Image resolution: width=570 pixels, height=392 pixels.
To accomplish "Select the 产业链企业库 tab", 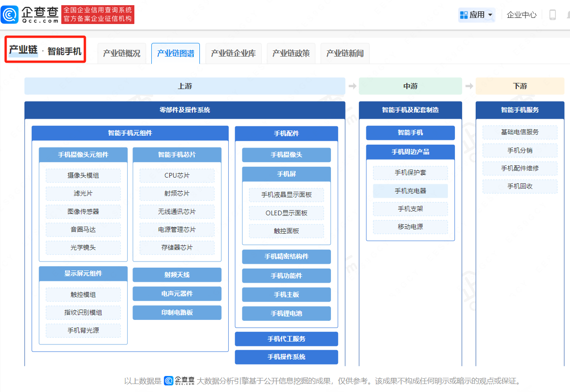I will [233, 54].
